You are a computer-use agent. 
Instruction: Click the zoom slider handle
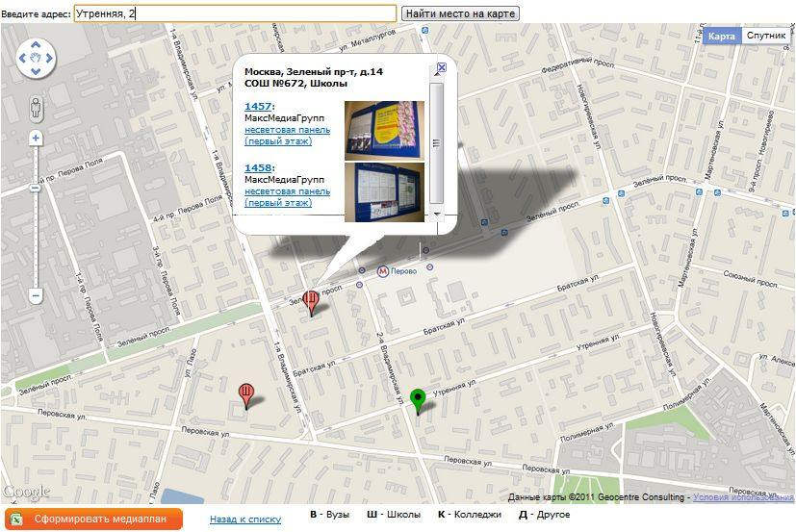pyautogui.click(x=35, y=189)
